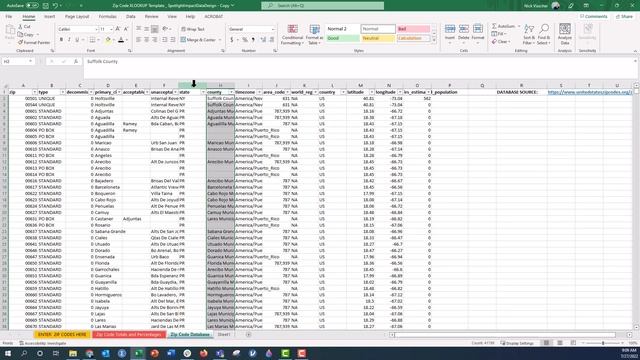Open the zip column filter dropdown
The width and height of the screenshot is (640, 360).
pos(34,92)
